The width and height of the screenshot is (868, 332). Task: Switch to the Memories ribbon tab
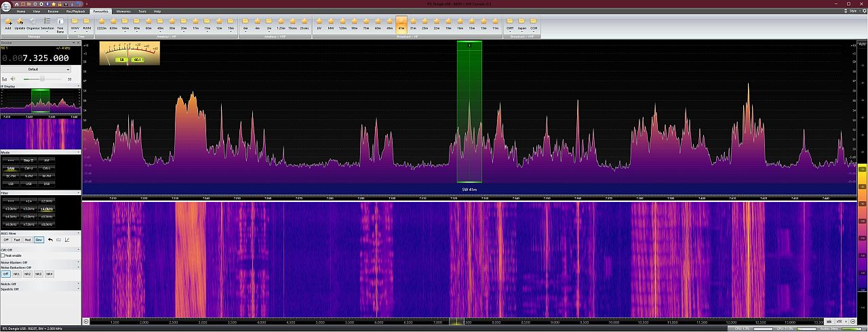pos(123,12)
